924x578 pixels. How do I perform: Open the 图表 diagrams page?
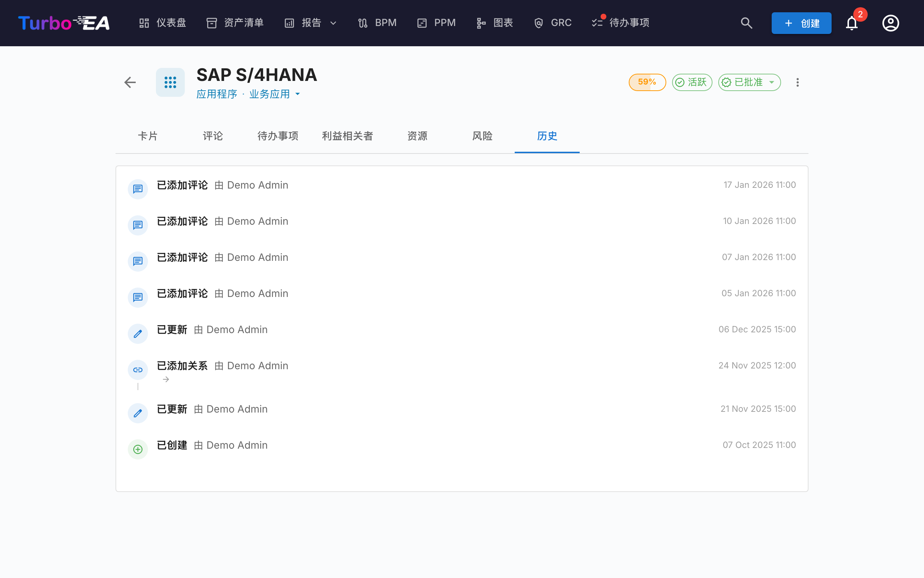(x=494, y=23)
